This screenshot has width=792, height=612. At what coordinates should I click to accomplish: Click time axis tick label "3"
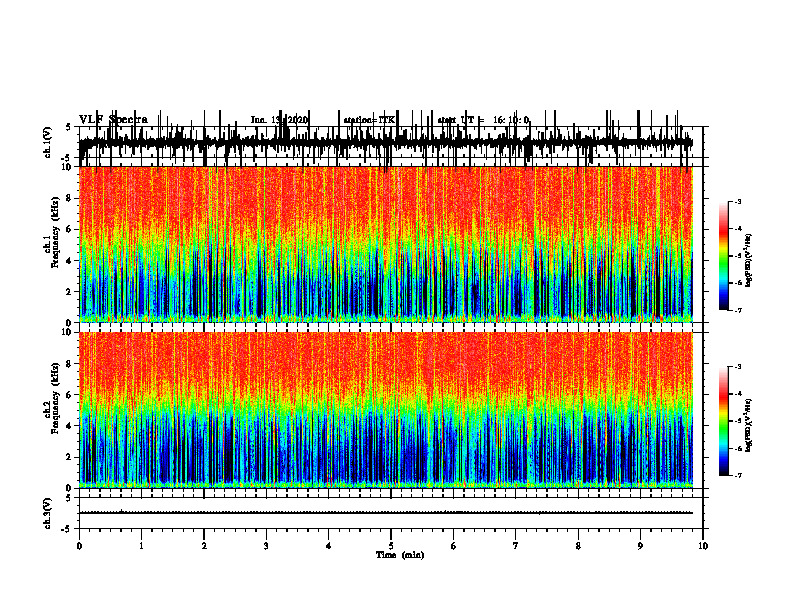coord(266,546)
